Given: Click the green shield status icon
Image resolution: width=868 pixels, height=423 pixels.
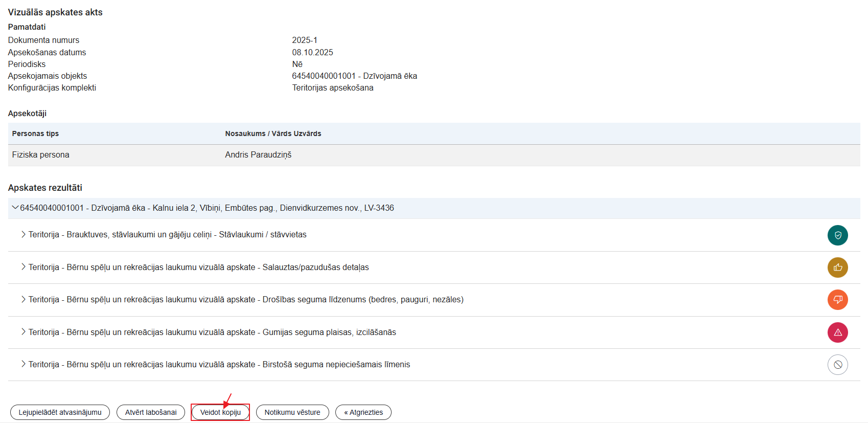Looking at the screenshot, I should pos(837,235).
